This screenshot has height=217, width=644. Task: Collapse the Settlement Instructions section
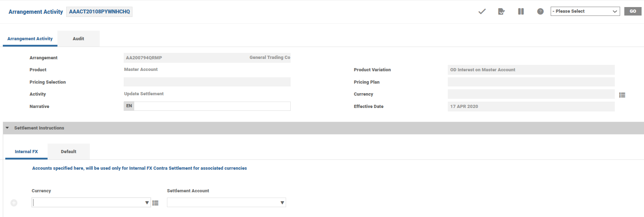pos(7,128)
